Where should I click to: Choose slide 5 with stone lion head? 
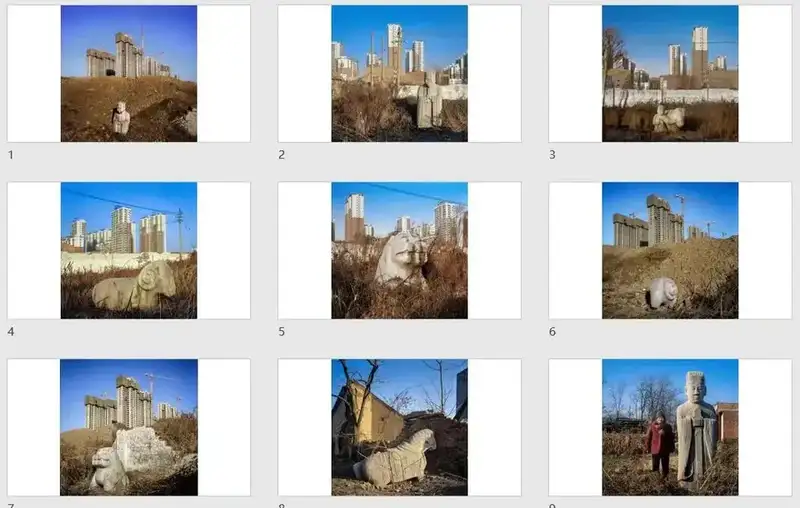399,250
